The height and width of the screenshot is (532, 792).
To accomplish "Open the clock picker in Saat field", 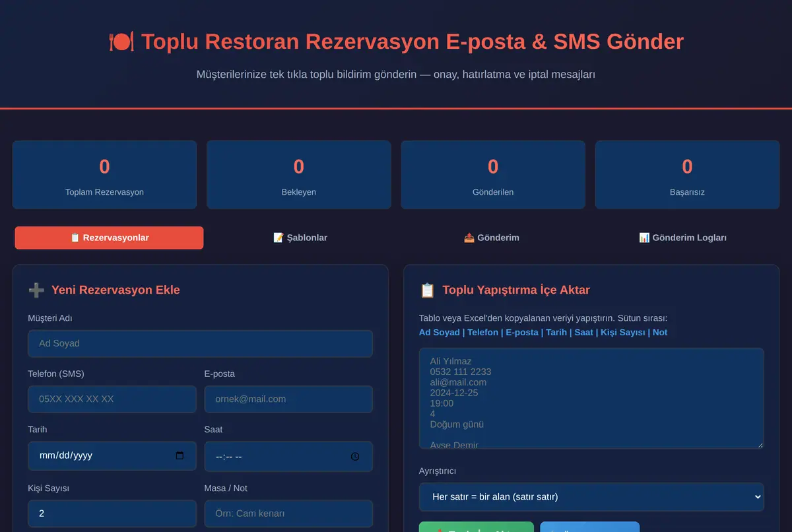I will [x=355, y=456].
